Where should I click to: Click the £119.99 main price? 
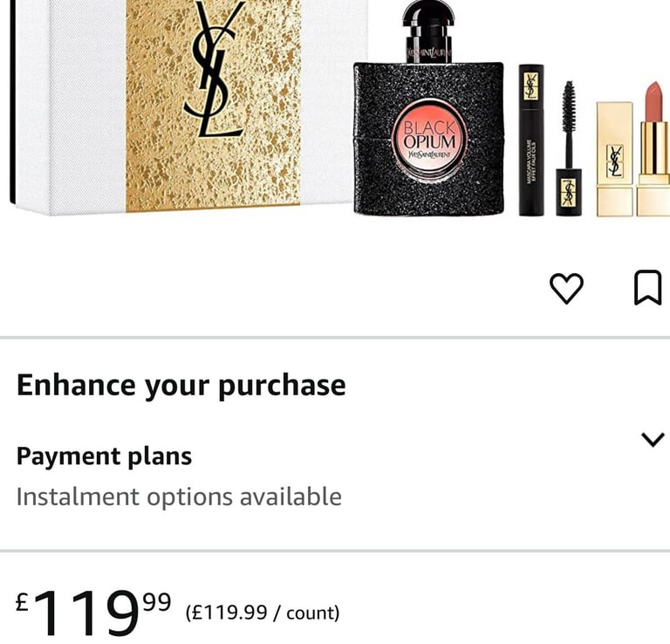click(x=93, y=612)
